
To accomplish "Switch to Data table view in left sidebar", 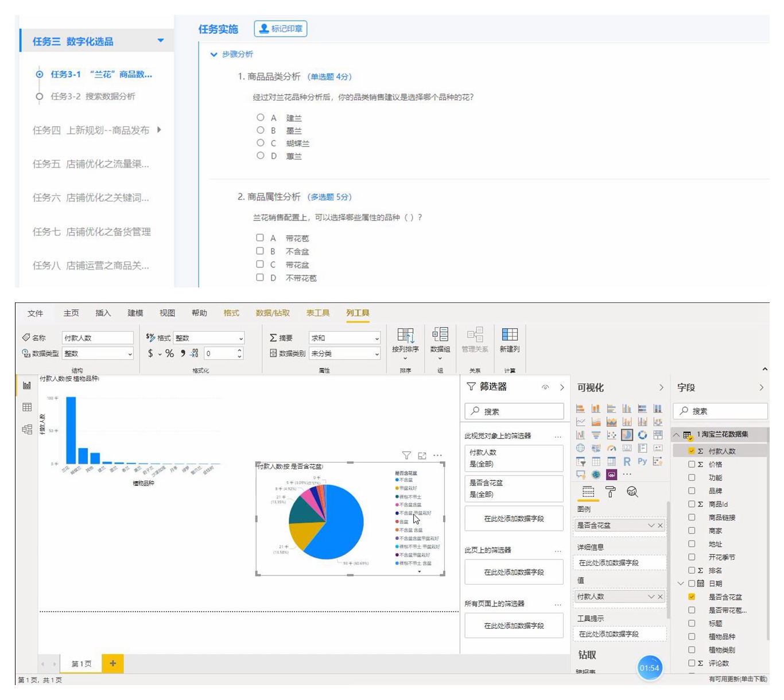I will coord(27,407).
